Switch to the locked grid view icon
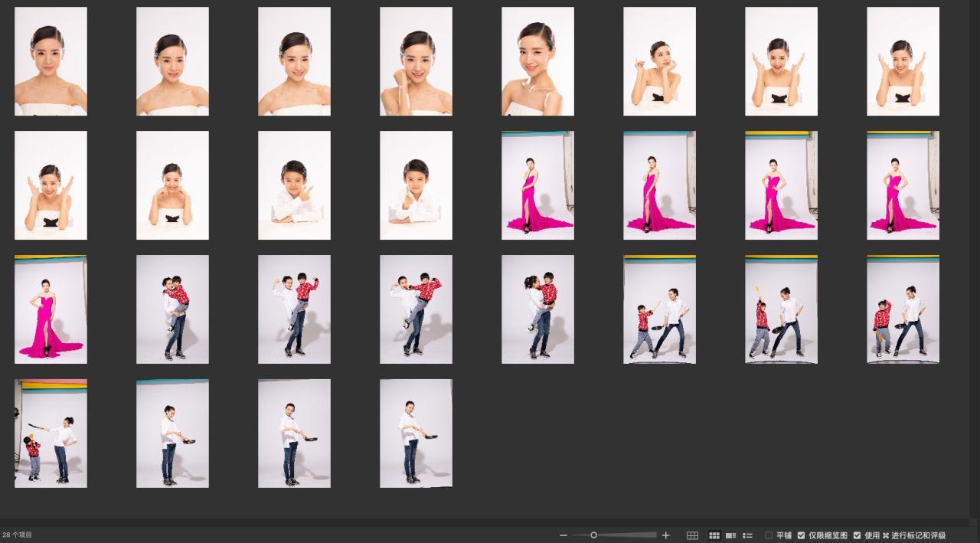 (692, 535)
